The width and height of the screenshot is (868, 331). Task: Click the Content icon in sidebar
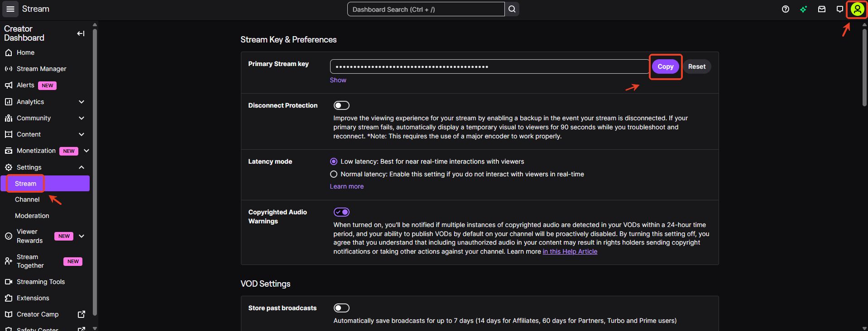pos(8,134)
